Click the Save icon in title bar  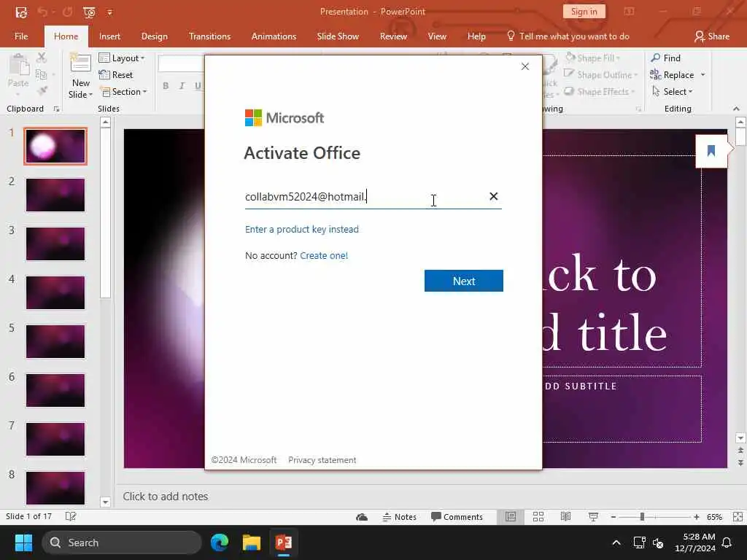(21, 12)
